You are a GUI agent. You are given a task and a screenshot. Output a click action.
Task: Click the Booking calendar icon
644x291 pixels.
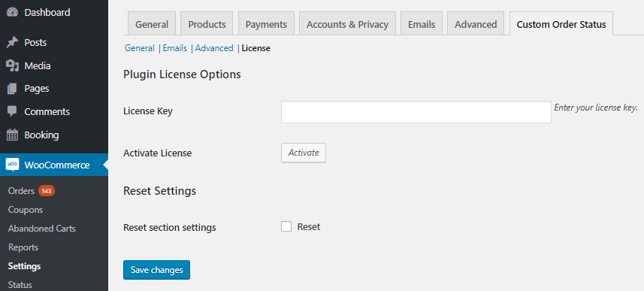tap(12, 135)
